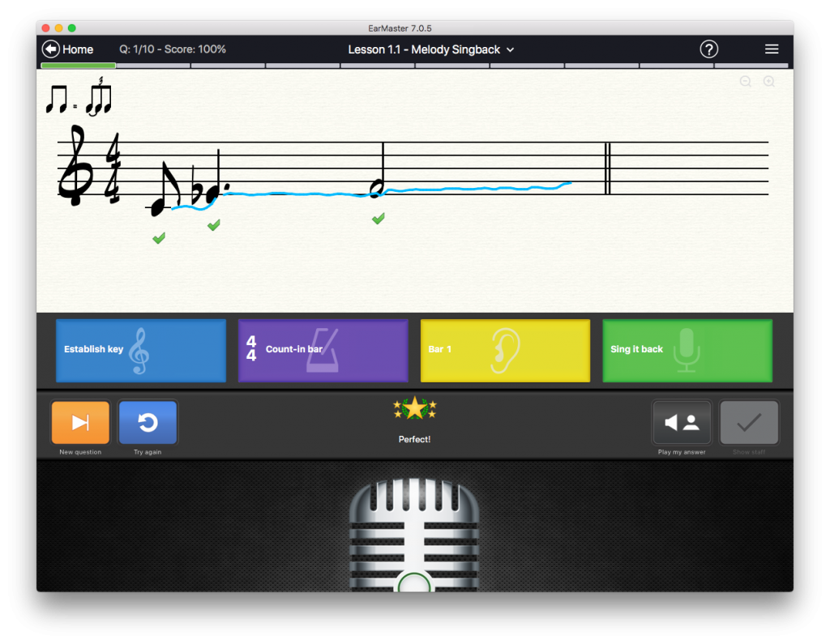Toggle the Show staff checkmark button
830x644 pixels.
click(749, 422)
